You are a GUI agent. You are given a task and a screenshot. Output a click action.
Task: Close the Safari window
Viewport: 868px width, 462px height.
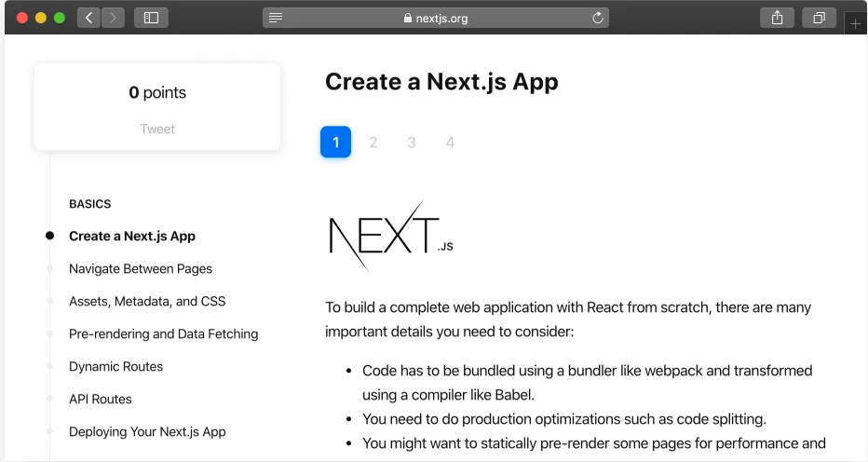click(22, 18)
